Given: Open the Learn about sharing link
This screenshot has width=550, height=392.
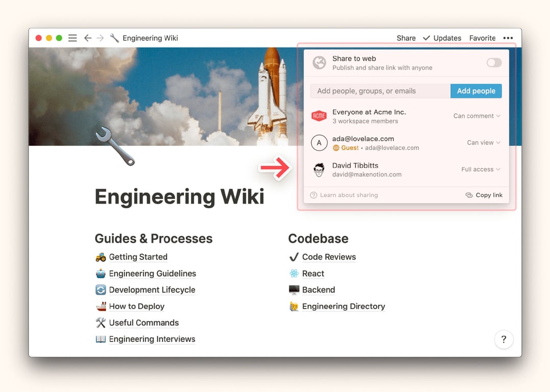Looking at the screenshot, I should pyautogui.click(x=344, y=195).
